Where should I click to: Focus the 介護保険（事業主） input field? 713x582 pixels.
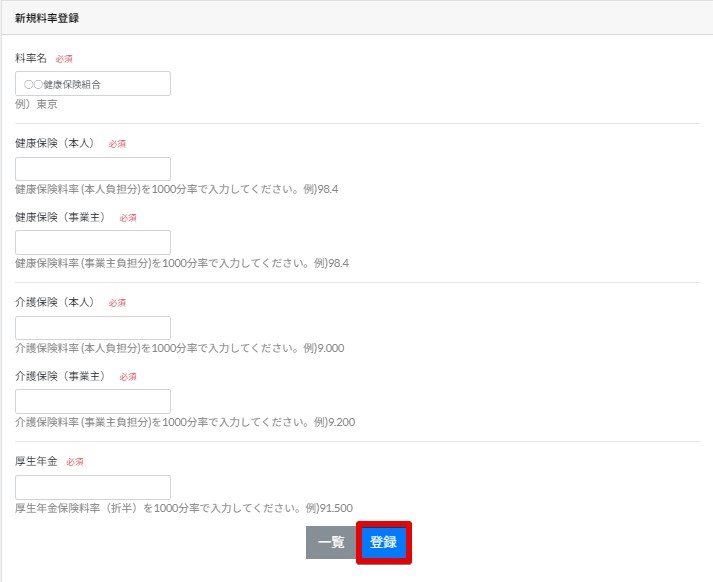point(93,402)
